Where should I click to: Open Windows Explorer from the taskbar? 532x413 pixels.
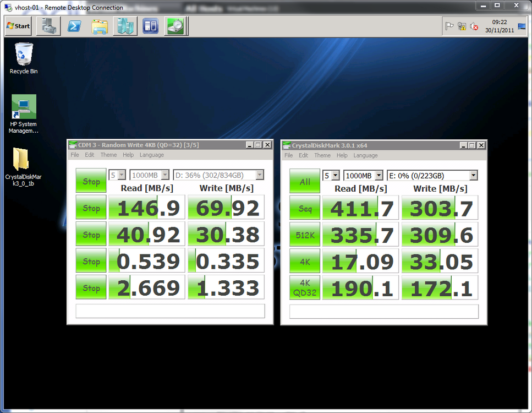point(100,26)
